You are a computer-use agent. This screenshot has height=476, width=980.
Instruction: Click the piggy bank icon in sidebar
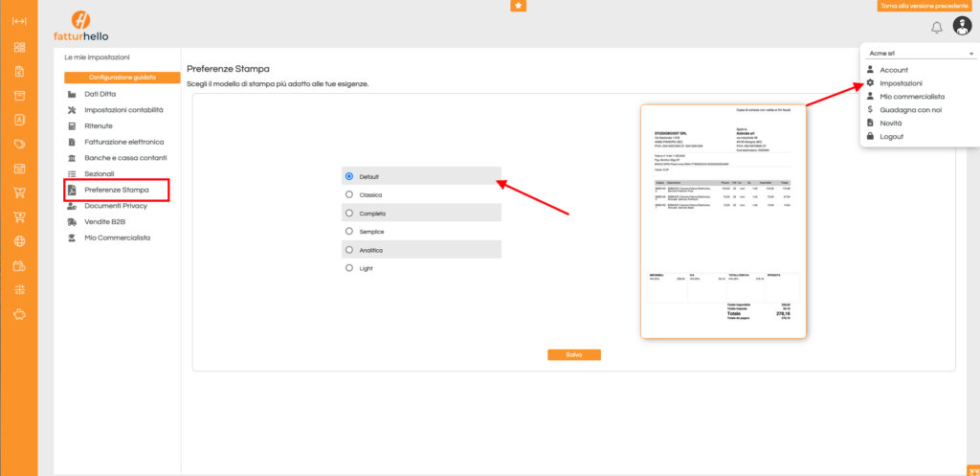pos(19,314)
